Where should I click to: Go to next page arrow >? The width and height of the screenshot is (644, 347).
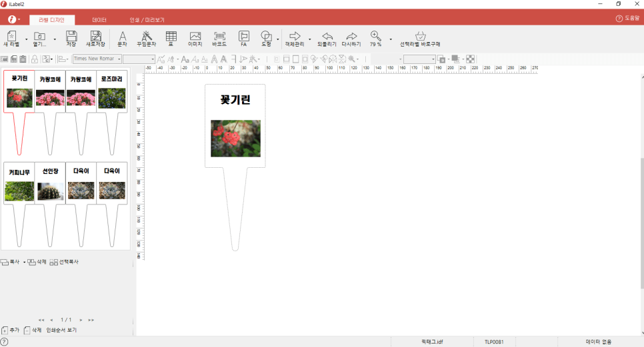pos(81,320)
